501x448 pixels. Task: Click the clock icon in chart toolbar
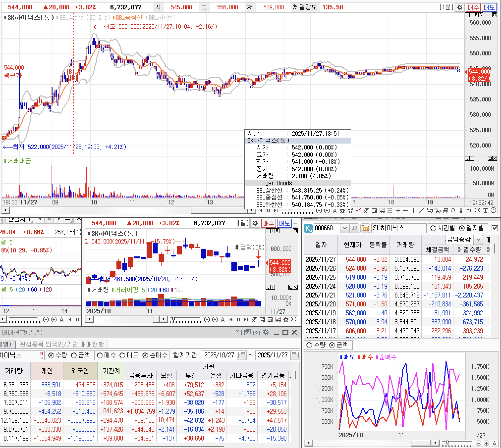493,211
